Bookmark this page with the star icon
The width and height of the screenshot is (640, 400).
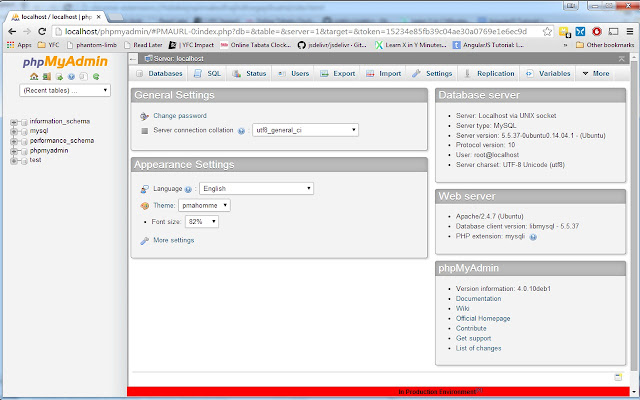point(547,31)
